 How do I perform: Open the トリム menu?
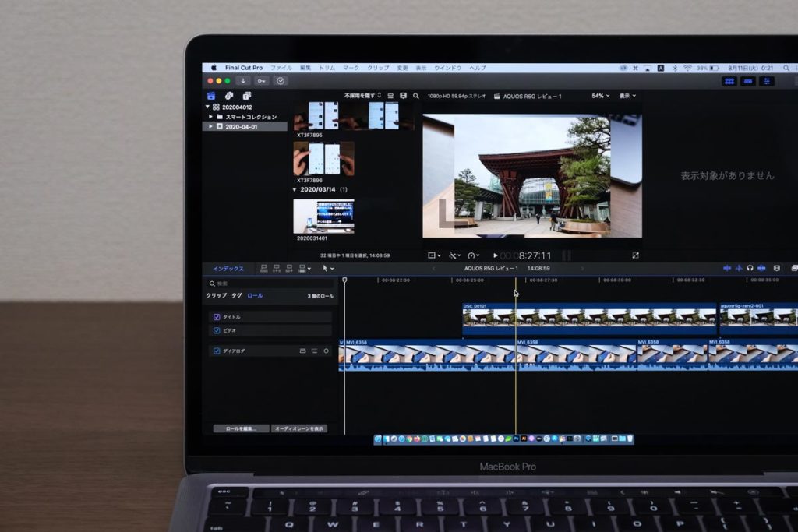point(327,68)
